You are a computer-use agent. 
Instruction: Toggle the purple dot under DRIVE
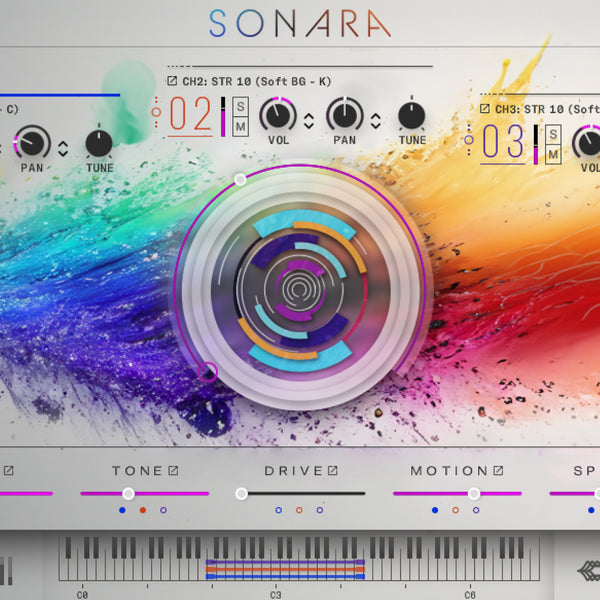pyautogui.click(x=320, y=510)
